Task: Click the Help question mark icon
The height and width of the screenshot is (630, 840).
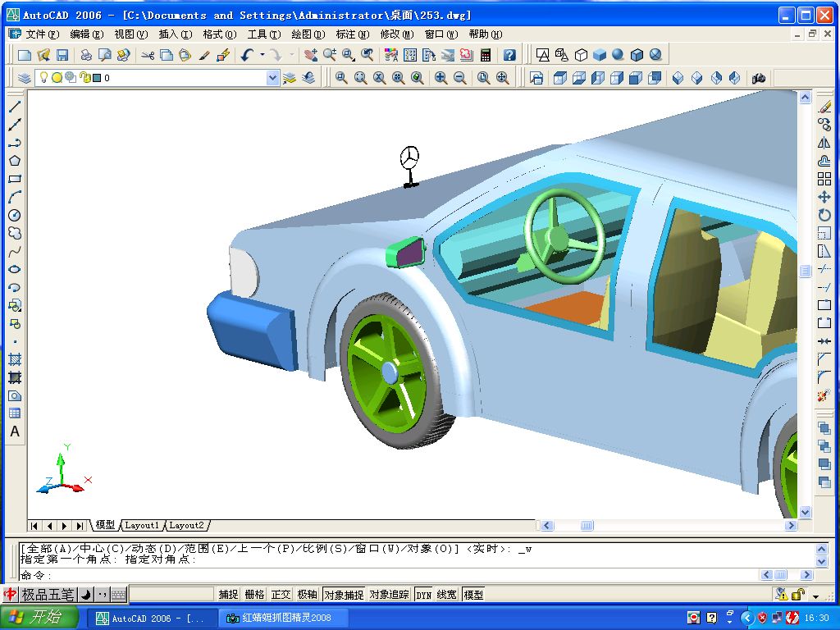Action: [509, 55]
